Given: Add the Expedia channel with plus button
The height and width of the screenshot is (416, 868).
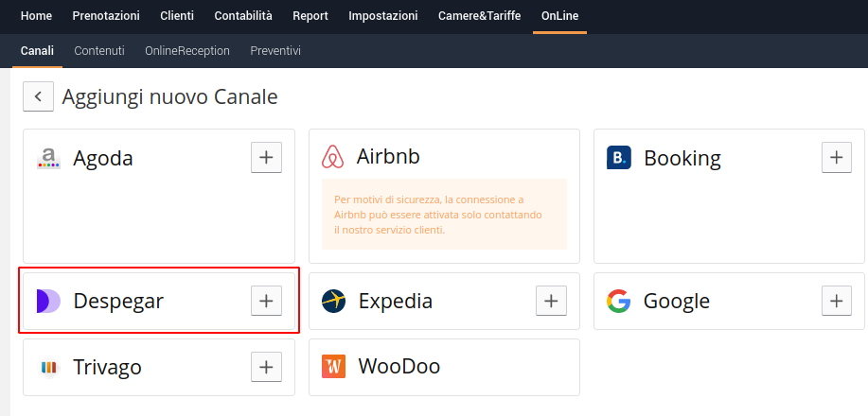Looking at the screenshot, I should 551,301.
